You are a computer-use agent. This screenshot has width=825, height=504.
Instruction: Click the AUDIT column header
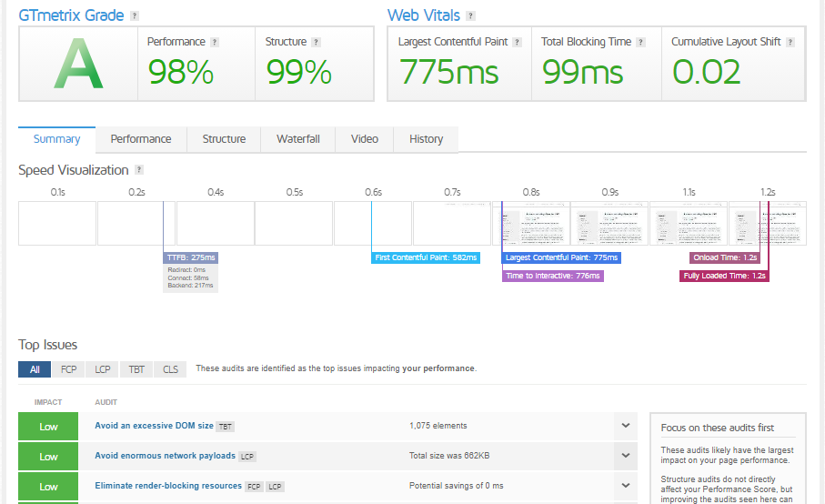pyautogui.click(x=106, y=402)
